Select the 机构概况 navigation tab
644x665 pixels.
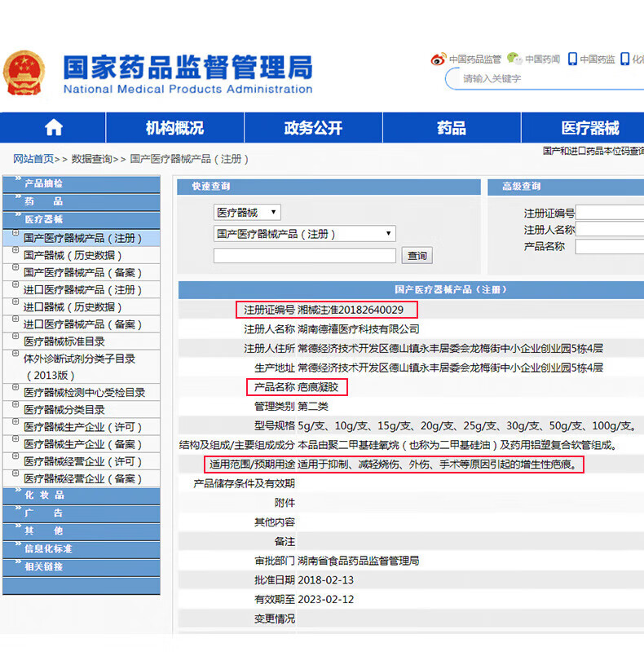click(x=174, y=128)
